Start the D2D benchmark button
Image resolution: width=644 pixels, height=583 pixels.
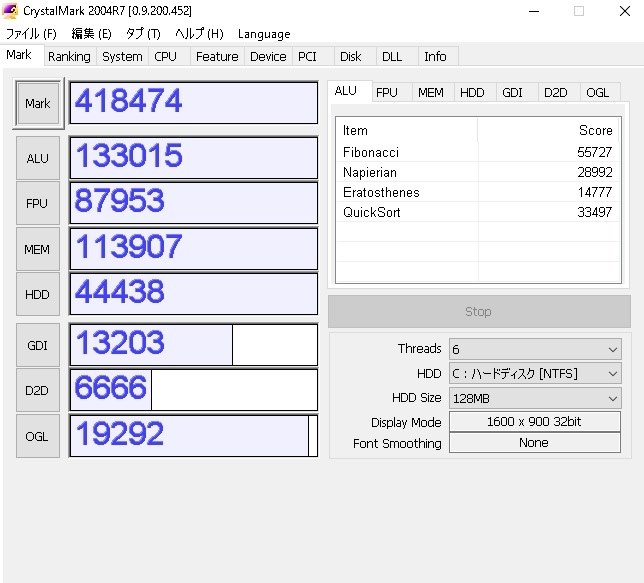tap(38, 391)
